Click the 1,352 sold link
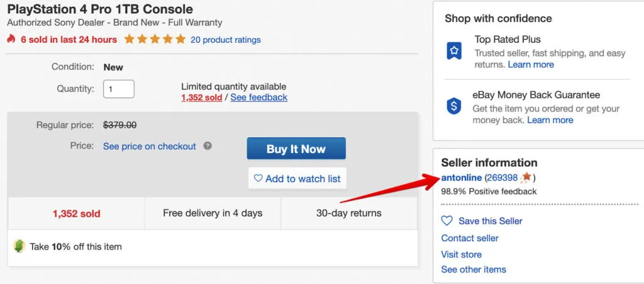This screenshot has width=644, height=284. (x=201, y=98)
